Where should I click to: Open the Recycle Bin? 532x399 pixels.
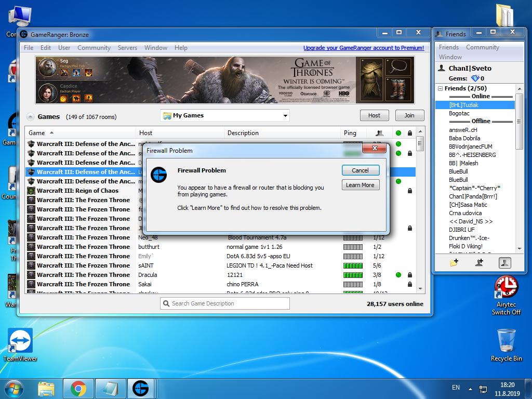tap(506, 345)
